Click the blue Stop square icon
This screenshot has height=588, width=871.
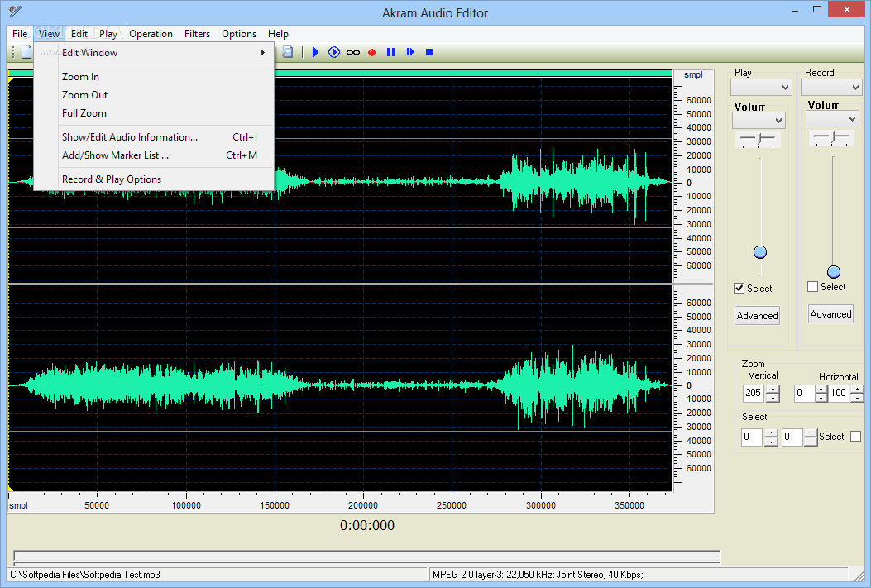coord(428,52)
